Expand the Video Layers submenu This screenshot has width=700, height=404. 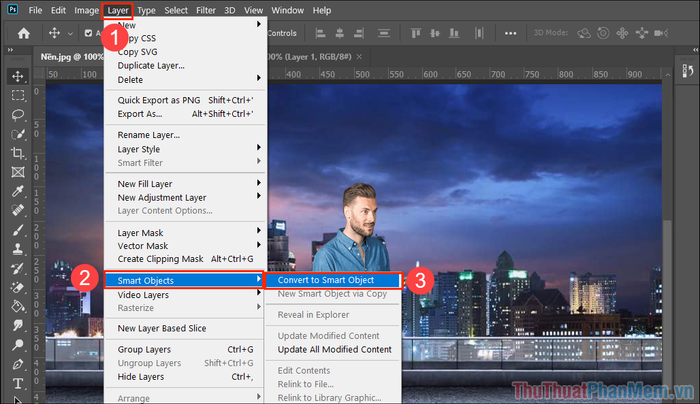point(258,293)
